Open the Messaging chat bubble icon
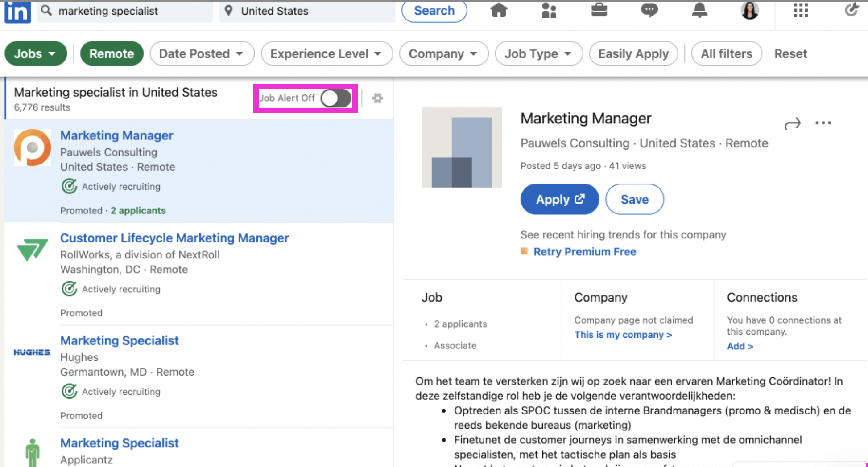 [649, 10]
